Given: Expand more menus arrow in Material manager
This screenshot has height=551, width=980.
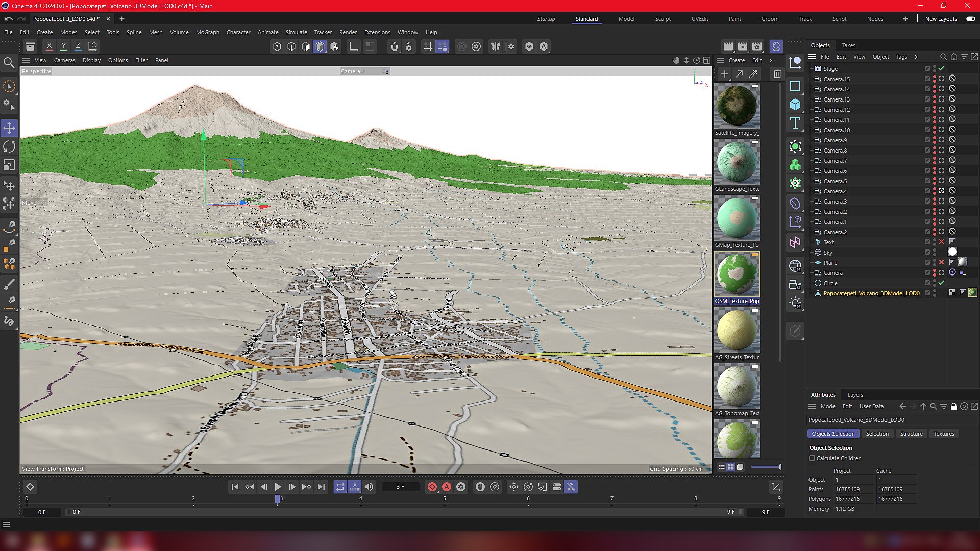Looking at the screenshot, I should click(771, 60).
